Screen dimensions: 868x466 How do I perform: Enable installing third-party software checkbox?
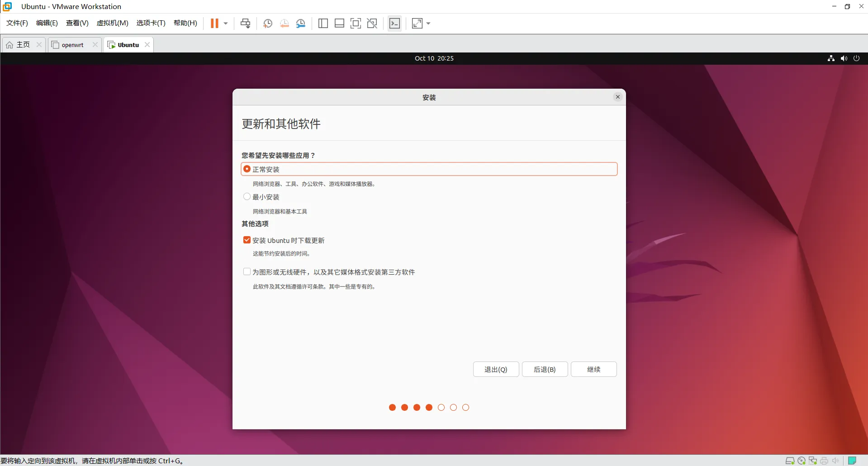(x=247, y=271)
